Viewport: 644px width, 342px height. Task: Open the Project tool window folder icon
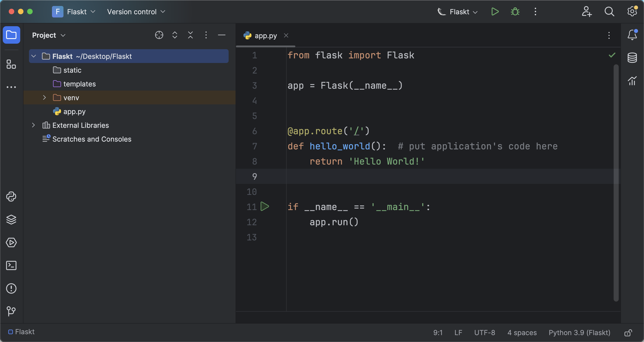pos(11,35)
